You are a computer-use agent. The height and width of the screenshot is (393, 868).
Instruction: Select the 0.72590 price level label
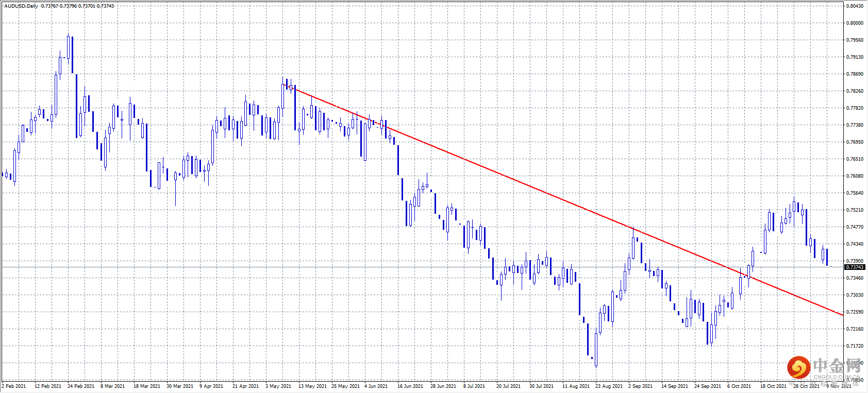(855, 312)
